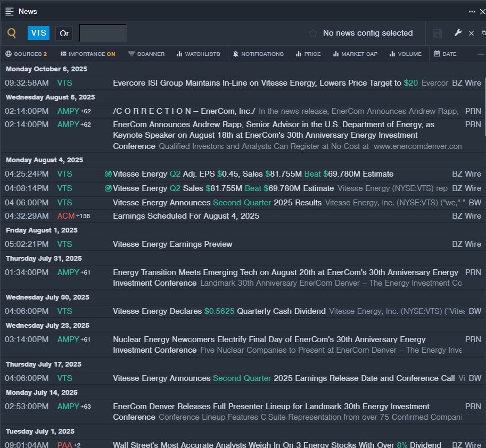
Task: Open settings with the wrench icon
Action: [458, 33]
